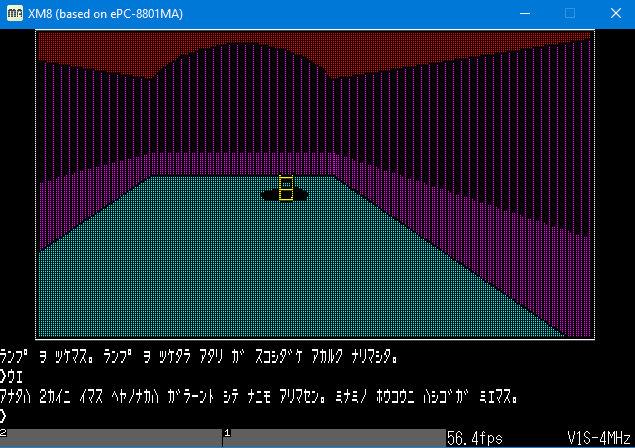Viewport: 635px width, 448px height.
Task: Close the XM8 emulator window
Action: (616, 13)
